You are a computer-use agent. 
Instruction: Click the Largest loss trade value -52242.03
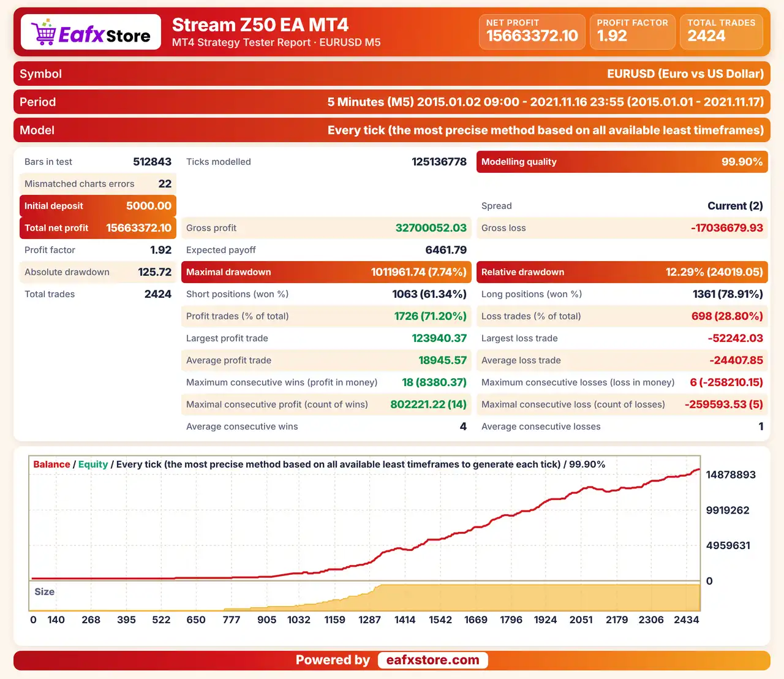pos(736,338)
